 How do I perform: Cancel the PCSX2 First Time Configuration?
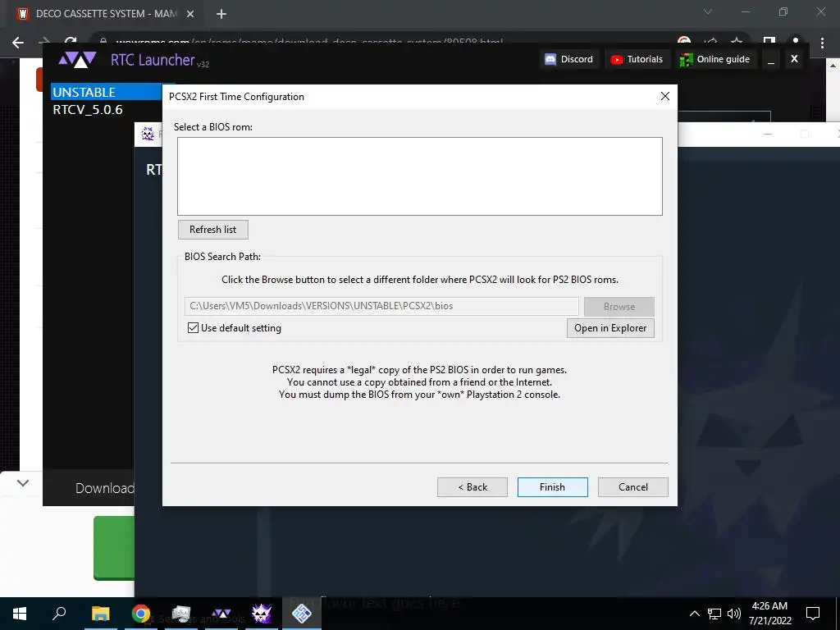pyautogui.click(x=632, y=487)
